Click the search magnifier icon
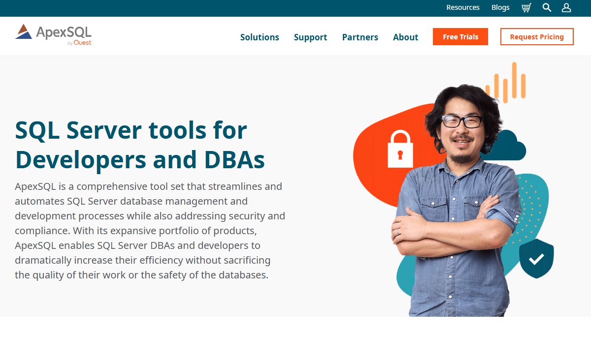This screenshot has width=591, height=364. tap(547, 7)
